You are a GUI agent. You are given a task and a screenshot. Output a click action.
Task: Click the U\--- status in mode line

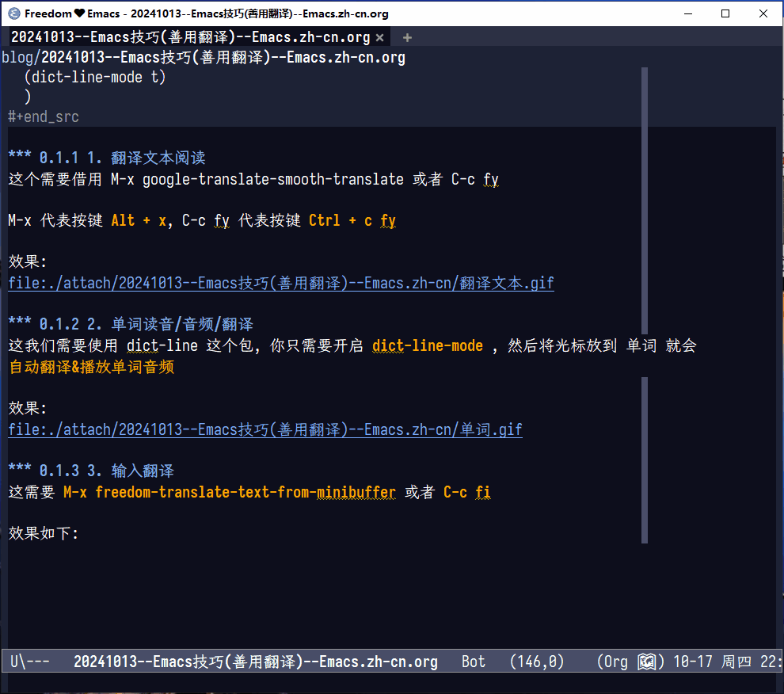click(30, 662)
